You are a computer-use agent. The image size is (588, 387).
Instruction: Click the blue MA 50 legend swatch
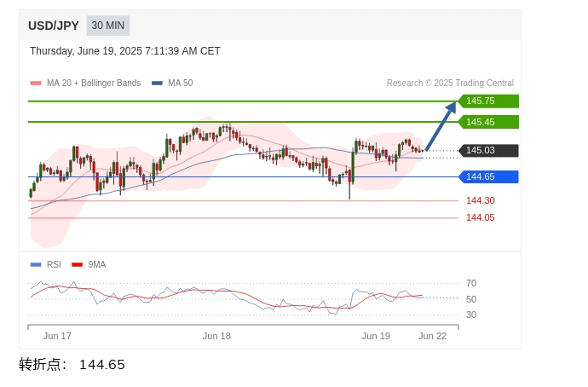tap(157, 84)
